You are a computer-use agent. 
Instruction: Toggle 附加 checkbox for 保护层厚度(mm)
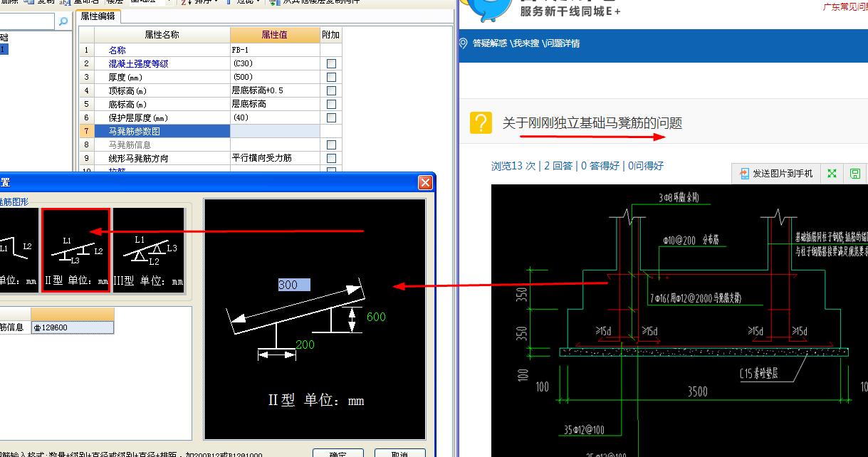click(331, 118)
